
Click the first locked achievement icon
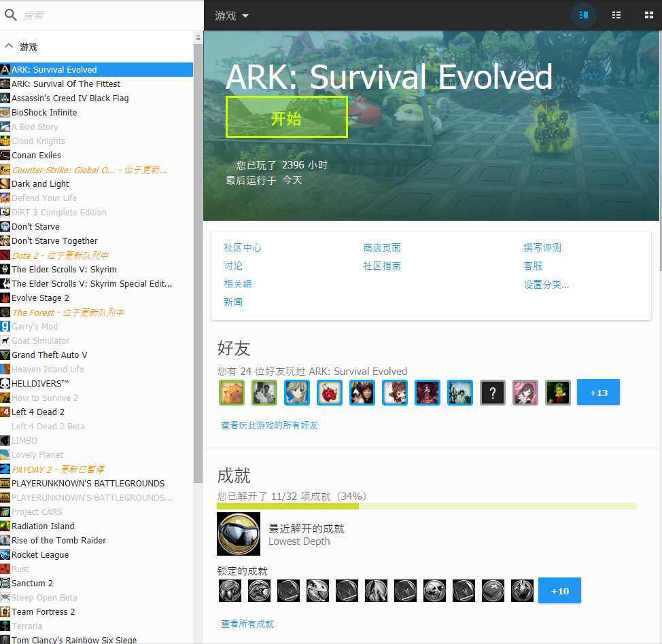(x=230, y=590)
